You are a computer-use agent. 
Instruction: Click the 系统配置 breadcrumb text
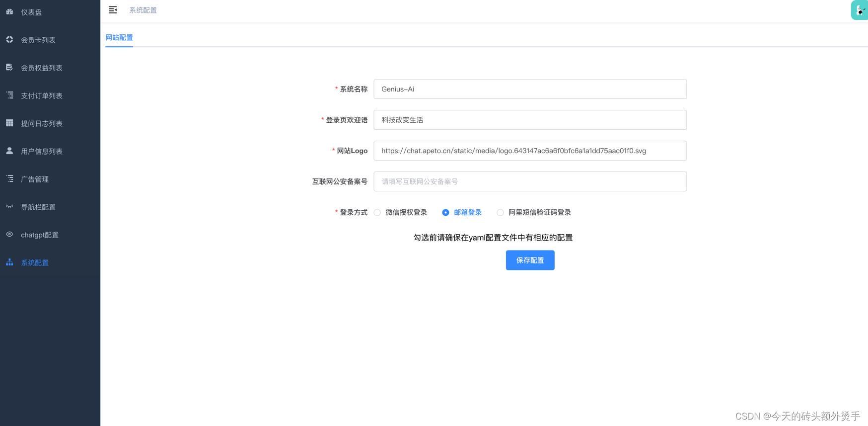pos(143,10)
